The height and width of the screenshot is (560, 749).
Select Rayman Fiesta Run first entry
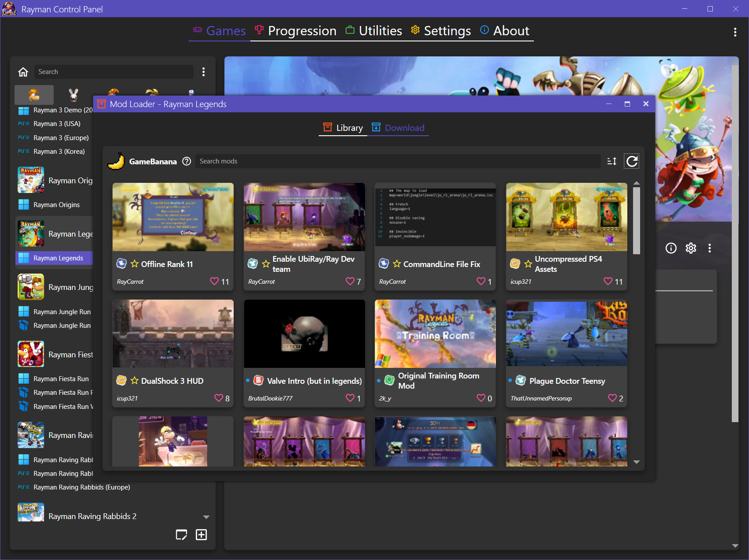[54, 379]
